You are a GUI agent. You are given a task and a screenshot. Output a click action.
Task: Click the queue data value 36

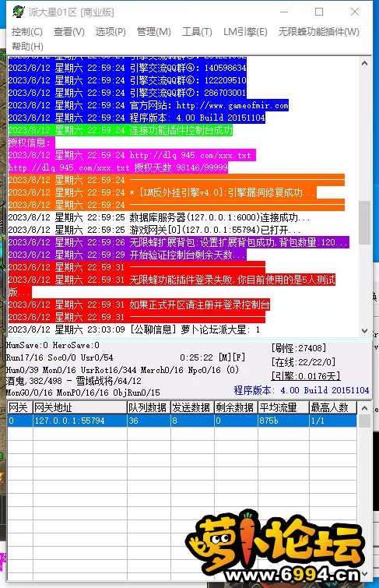point(149,421)
